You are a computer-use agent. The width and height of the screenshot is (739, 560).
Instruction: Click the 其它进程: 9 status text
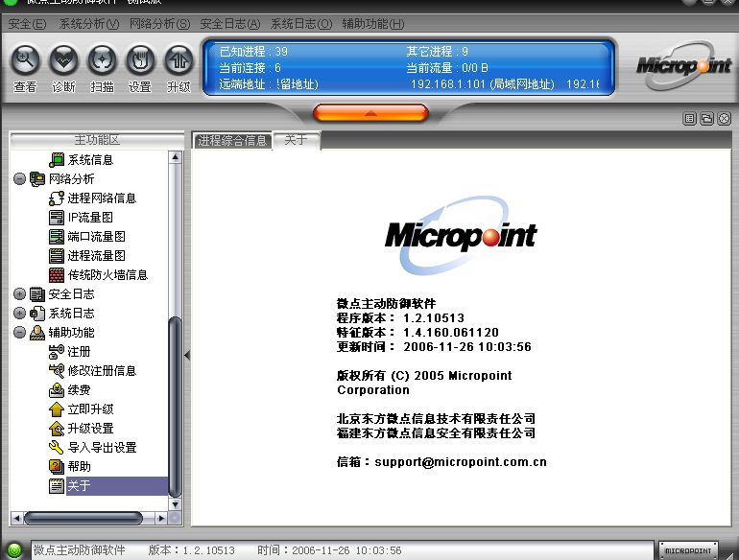[x=437, y=52]
